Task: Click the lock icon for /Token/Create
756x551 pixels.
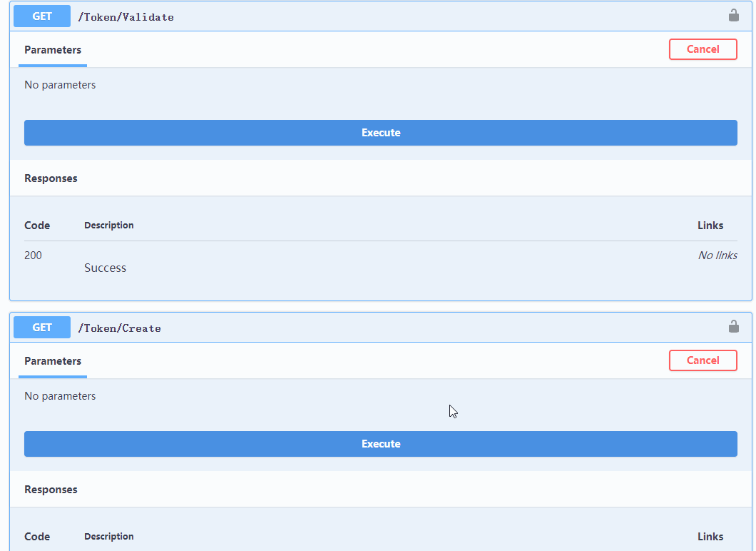Action: [733, 327]
